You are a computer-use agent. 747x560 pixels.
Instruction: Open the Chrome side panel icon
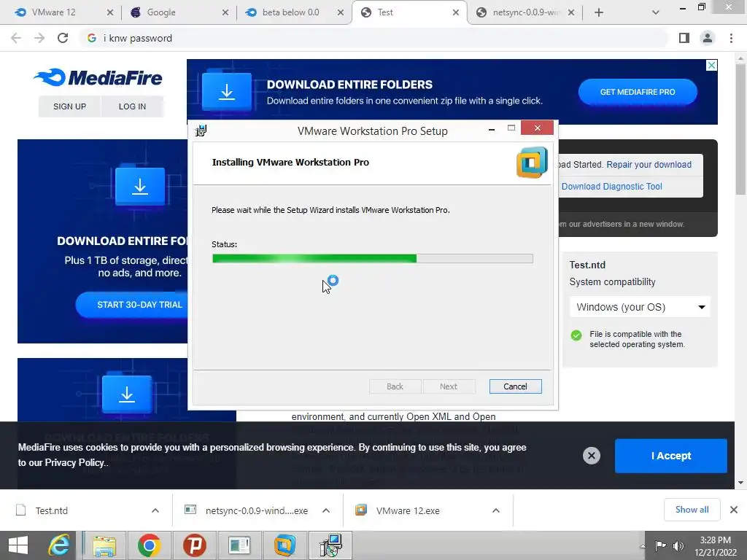pos(684,38)
